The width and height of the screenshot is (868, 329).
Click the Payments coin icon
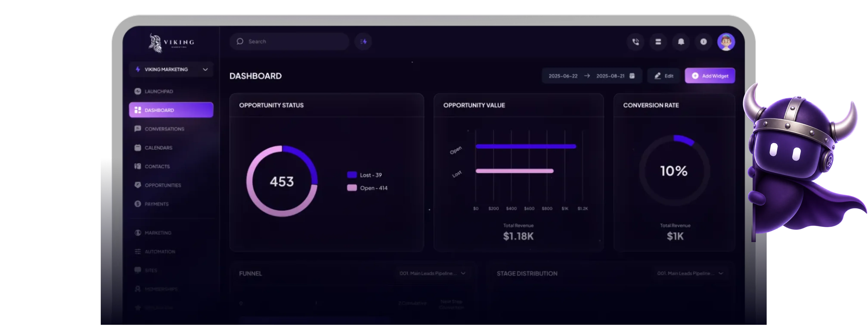pyautogui.click(x=138, y=204)
